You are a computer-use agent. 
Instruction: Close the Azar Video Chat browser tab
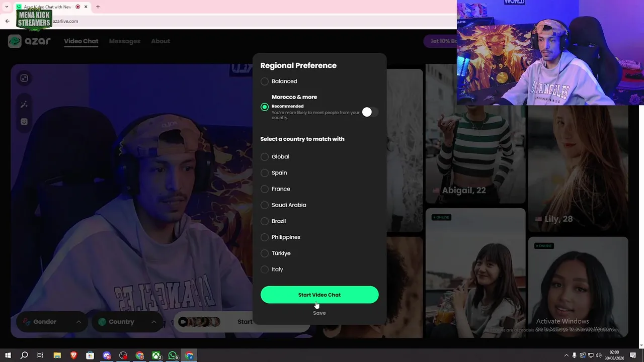(86, 7)
